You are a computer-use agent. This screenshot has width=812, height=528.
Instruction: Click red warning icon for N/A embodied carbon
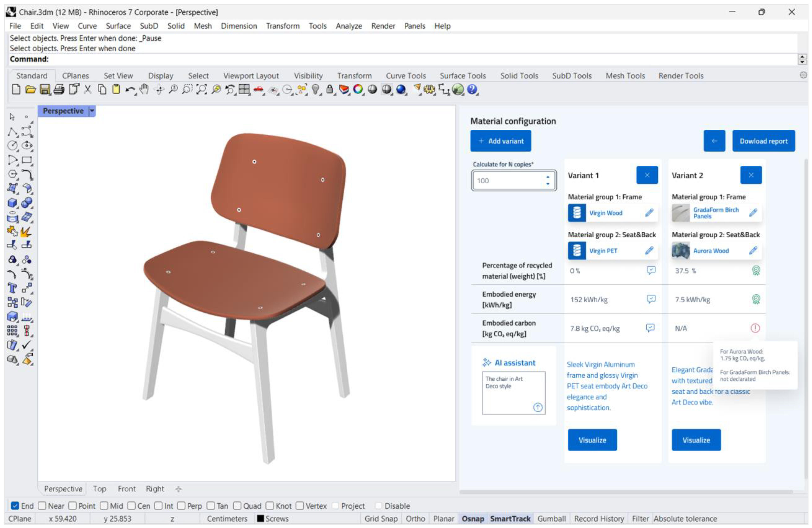point(755,328)
